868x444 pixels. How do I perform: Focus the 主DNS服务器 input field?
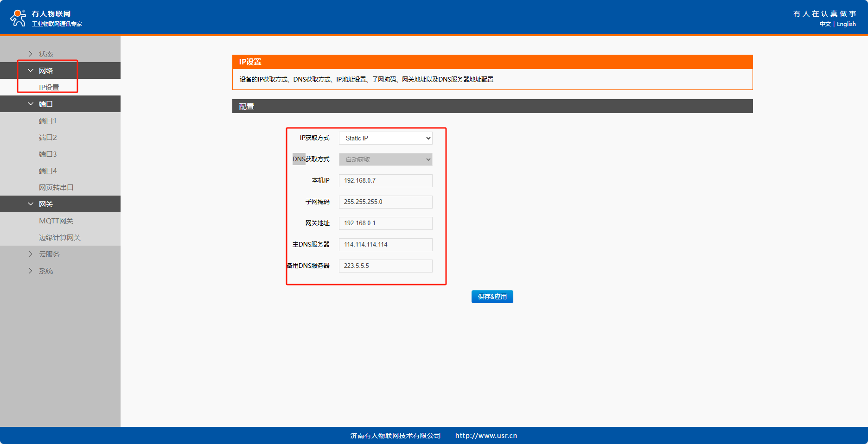pyautogui.click(x=385, y=245)
